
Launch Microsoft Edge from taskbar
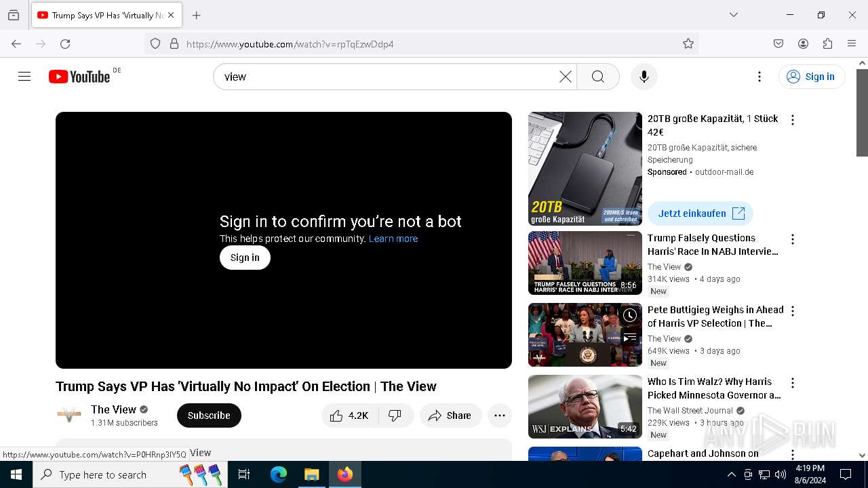pyautogui.click(x=279, y=474)
